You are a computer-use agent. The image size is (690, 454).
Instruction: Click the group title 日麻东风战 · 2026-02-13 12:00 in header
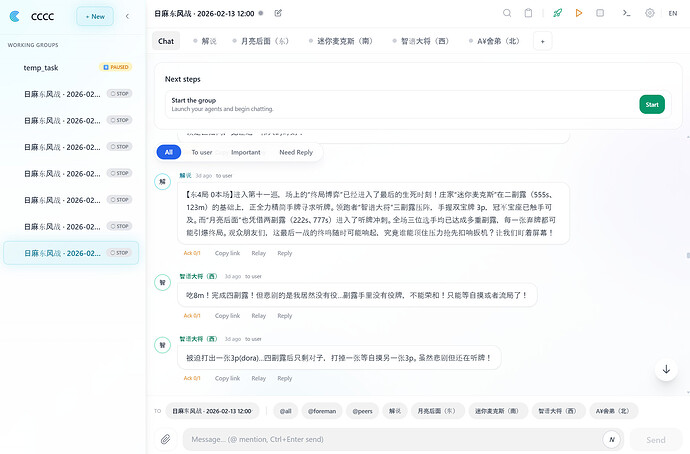tap(204, 13)
